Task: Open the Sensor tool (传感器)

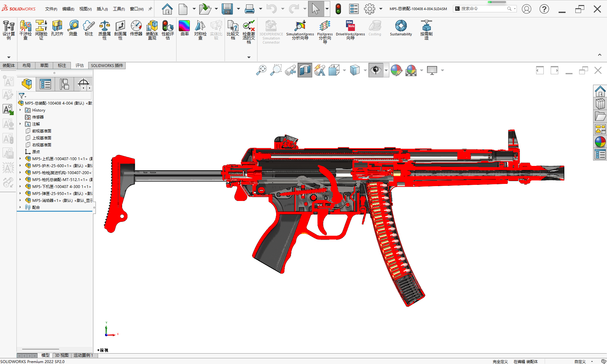Action: [x=136, y=28]
